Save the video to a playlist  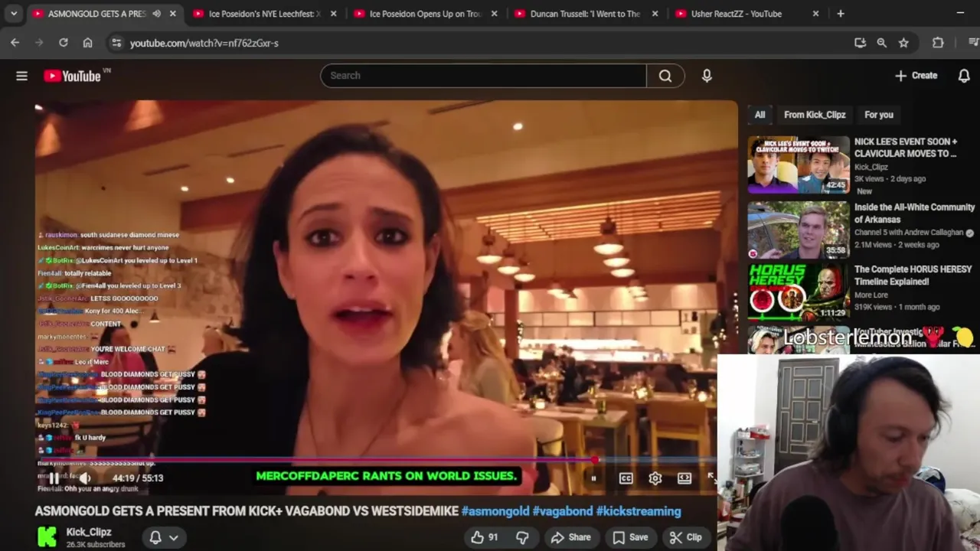(x=630, y=537)
